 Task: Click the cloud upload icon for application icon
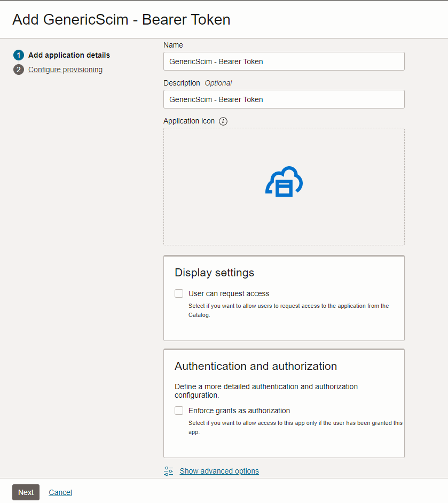pyautogui.click(x=284, y=182)
